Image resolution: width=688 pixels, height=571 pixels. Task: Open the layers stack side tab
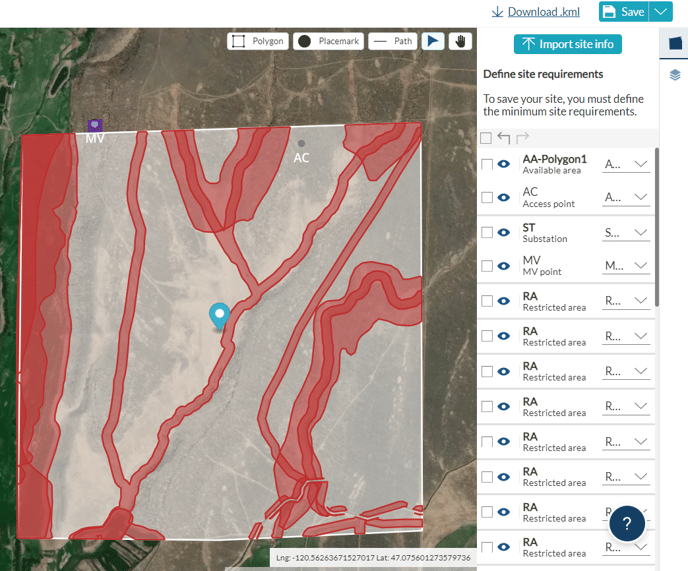pos(675,75)
